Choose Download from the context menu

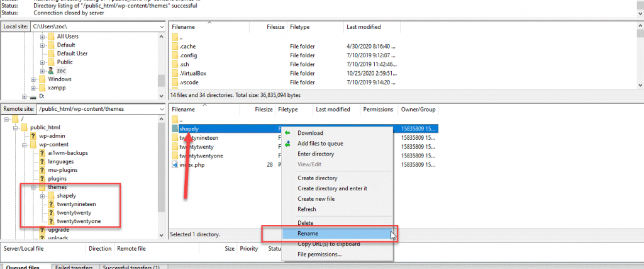tap(310, 133)
